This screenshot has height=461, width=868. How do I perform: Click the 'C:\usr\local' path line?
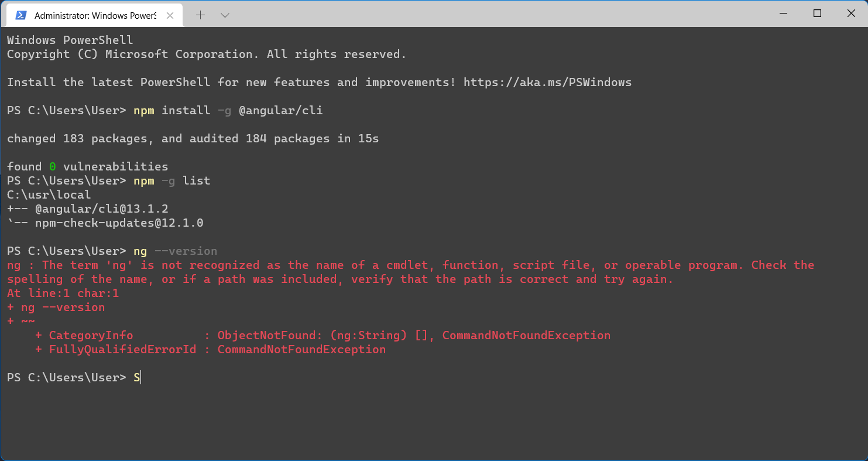pyautogui.click(x=49, y=195)
